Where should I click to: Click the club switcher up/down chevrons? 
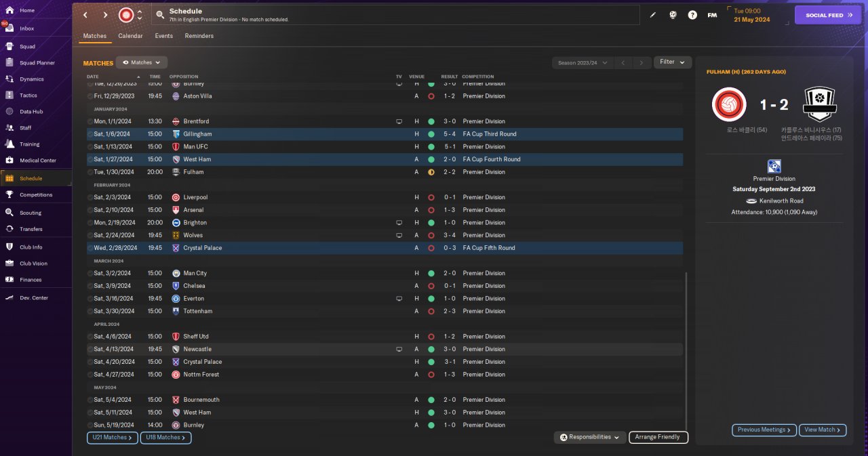(x=140, y=15)
